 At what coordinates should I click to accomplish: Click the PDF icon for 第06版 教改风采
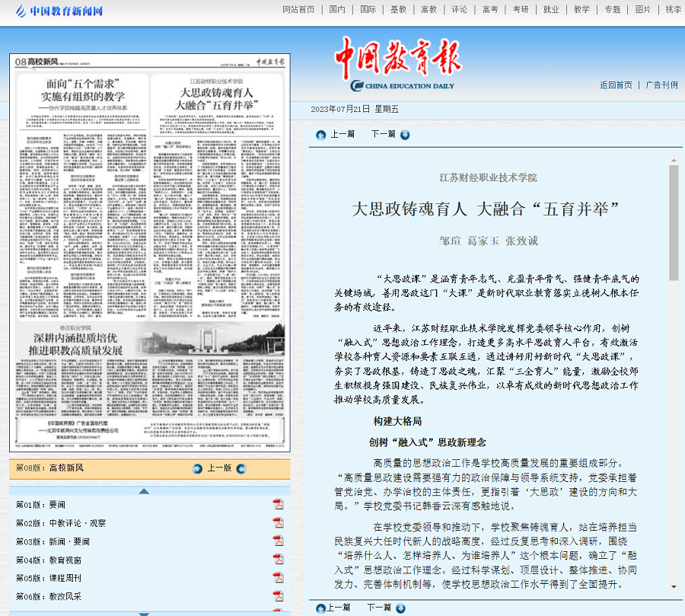click(279, 596)
